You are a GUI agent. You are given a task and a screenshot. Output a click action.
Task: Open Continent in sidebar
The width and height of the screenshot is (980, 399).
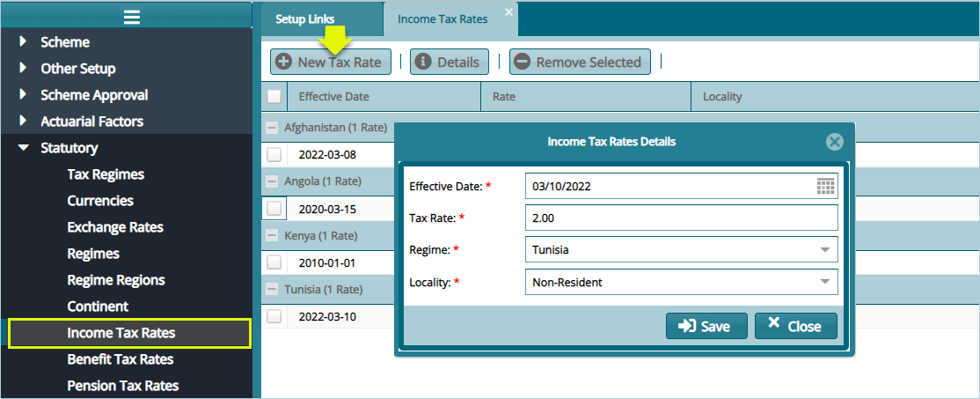pos(98,307)
